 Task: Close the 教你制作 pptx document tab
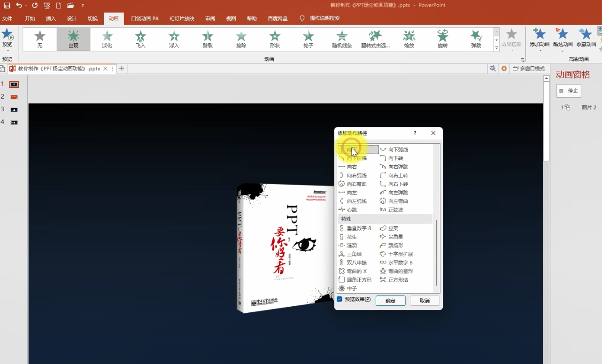[x=106, y=69]
